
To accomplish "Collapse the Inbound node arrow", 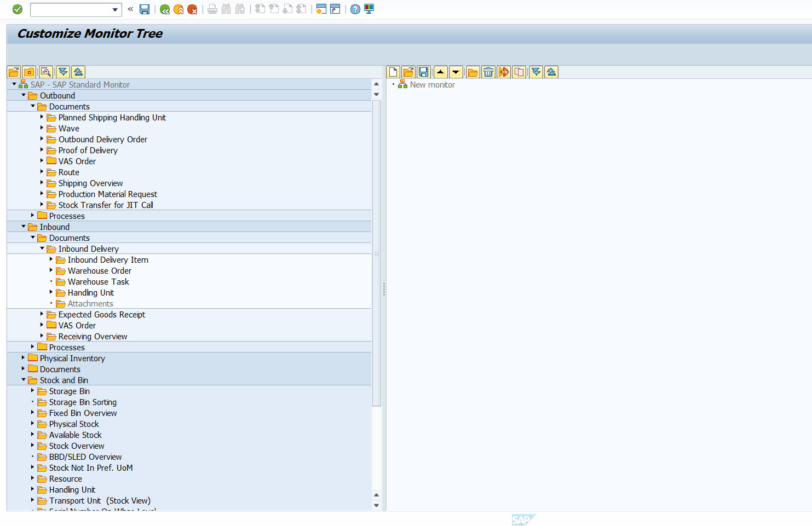I will click(x=24, y=227).
